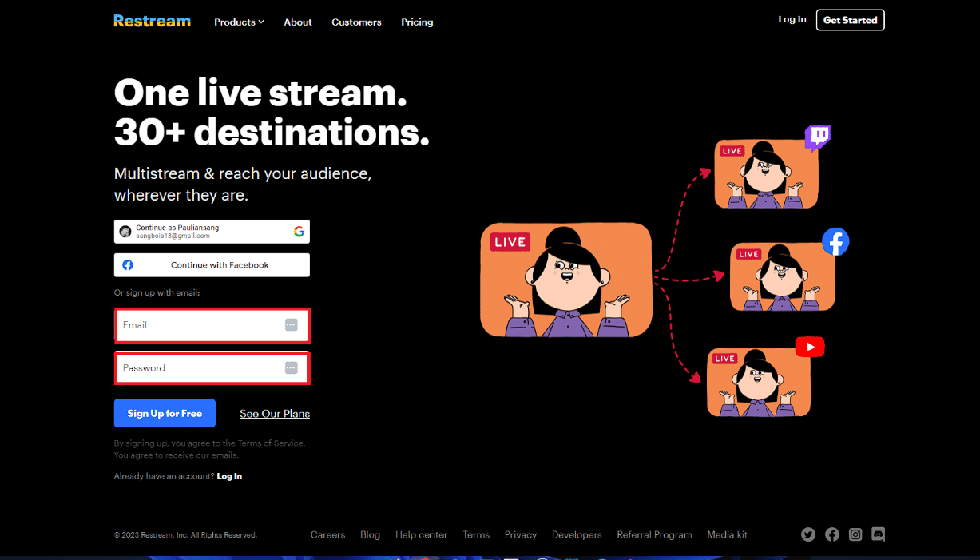Open Terms of Service link
The height and width of the screenshot is (560, 980).
[x=271, y=443]
